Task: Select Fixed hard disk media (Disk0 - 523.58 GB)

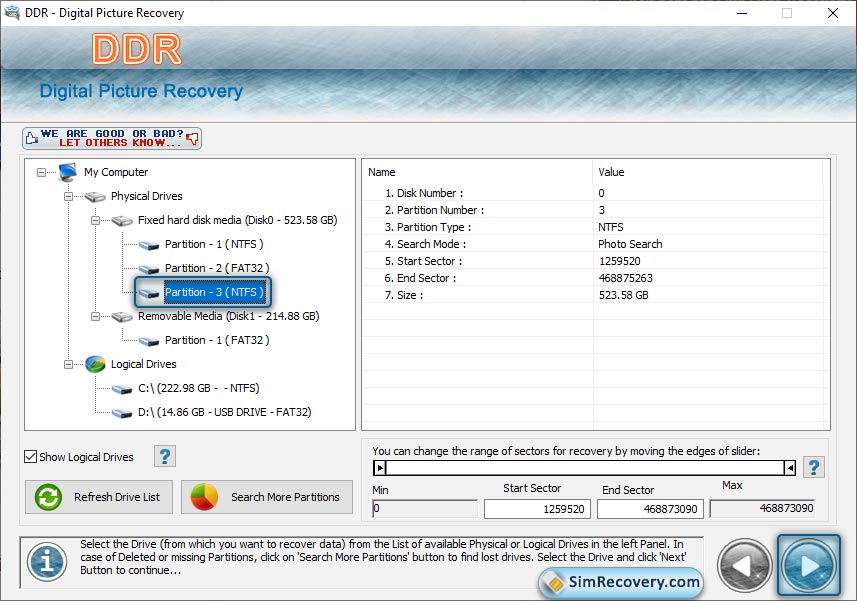Action: tap(238, 220)
